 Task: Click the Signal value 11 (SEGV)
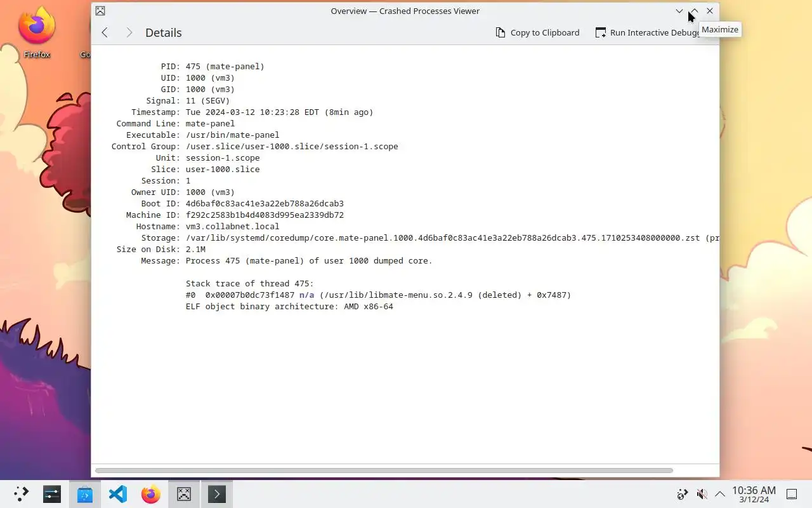point(207,100)
